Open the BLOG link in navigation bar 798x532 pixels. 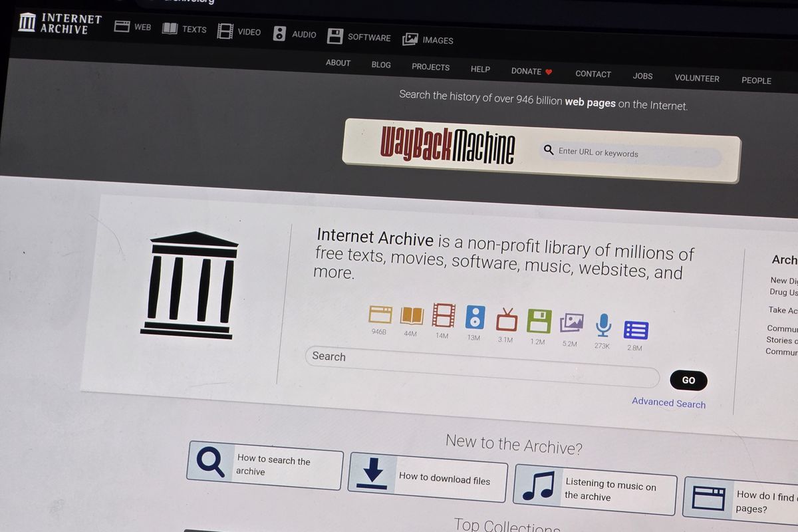pyautogui.click(x=381, y=65)
